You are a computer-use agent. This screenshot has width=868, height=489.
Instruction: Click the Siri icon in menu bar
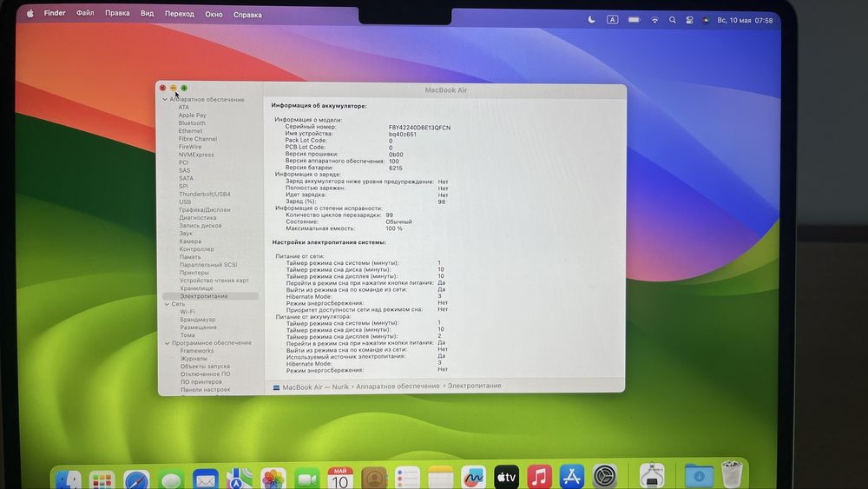706,20
